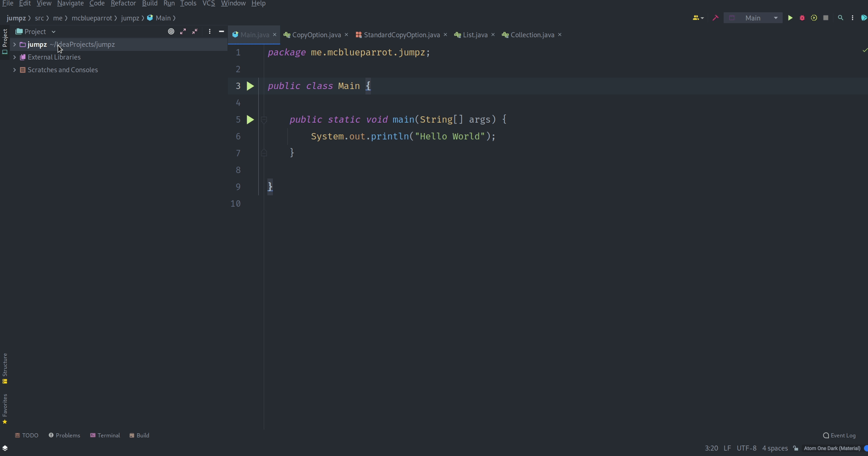Close the StandardCopyOption.java tab
This screenshot has height=456, width=868.
point(445,35)
